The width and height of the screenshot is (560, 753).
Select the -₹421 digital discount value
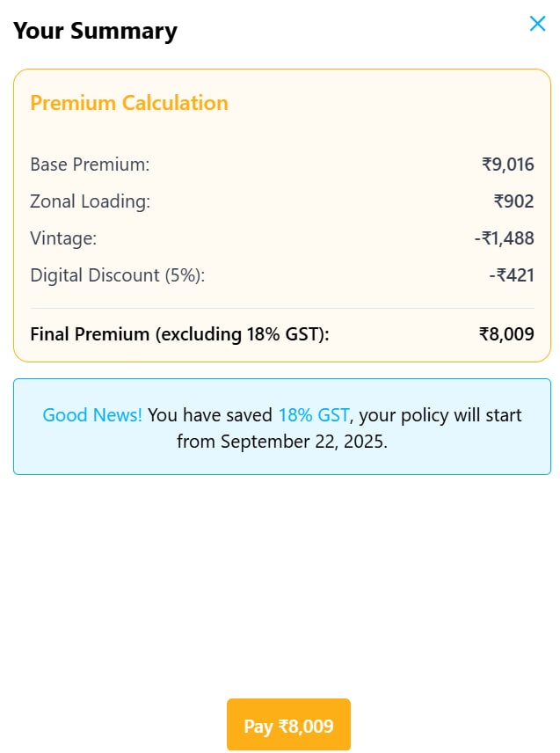point(512,275)
